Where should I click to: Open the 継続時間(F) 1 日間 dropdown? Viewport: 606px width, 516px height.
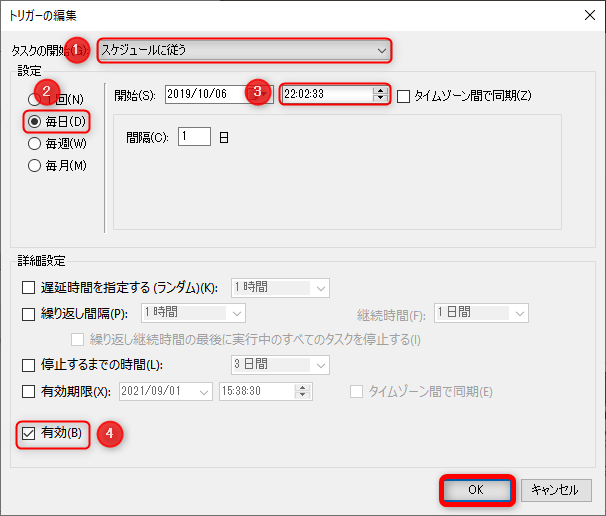(x=481, y=313)
